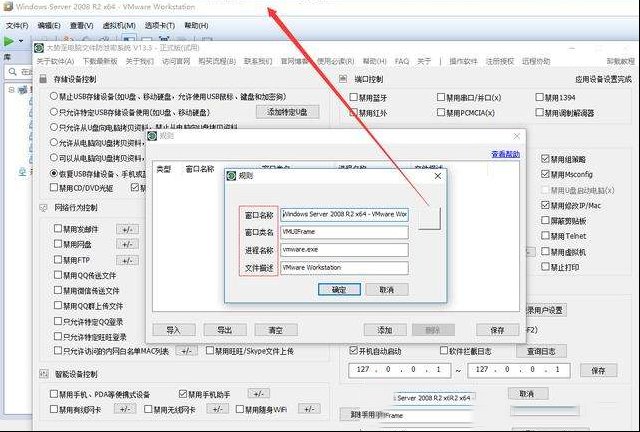Open the 编辑(E) menu in VMware
This screenshot has height=432, width=640.
(x=49, y=25)
